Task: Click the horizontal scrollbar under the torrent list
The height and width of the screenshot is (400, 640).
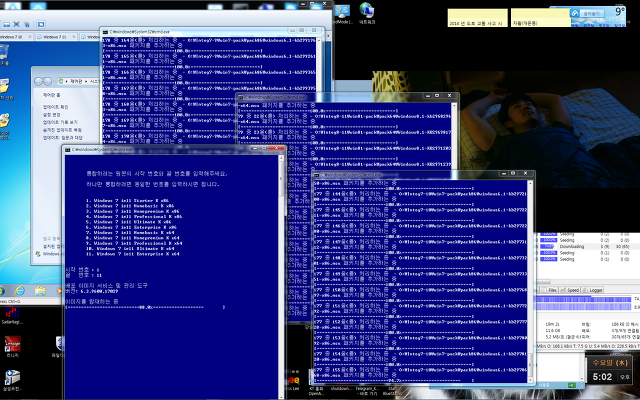Action: [x=588, y=282]
